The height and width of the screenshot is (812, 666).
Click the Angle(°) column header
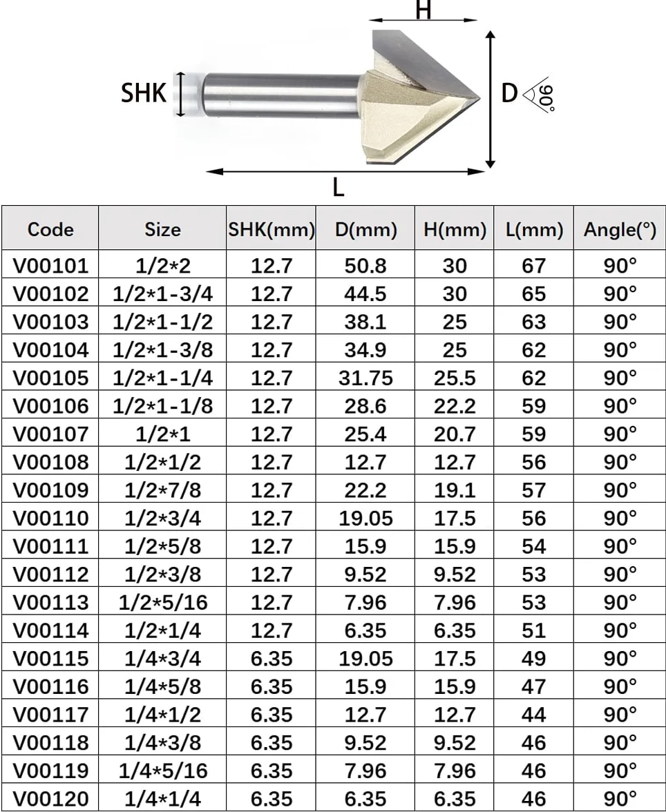(x=620, y=229)
